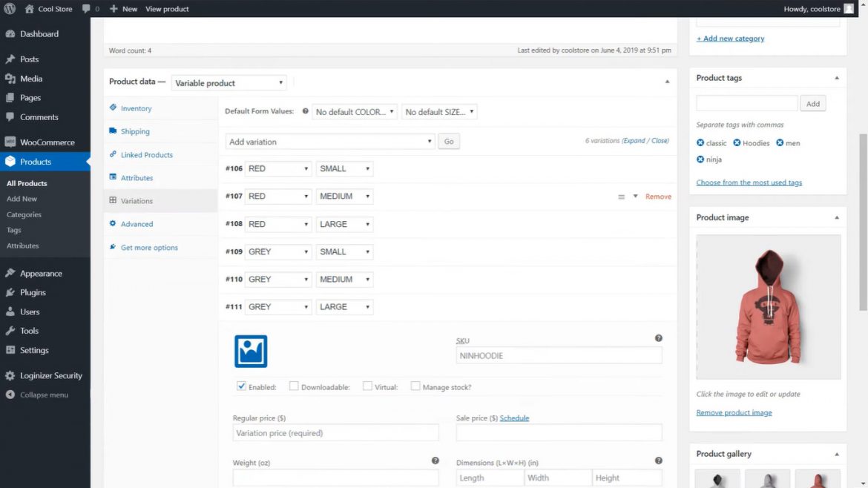Disable the Enabled checkbox for the variation
868x488 pixels.
(x=241, y=386)
